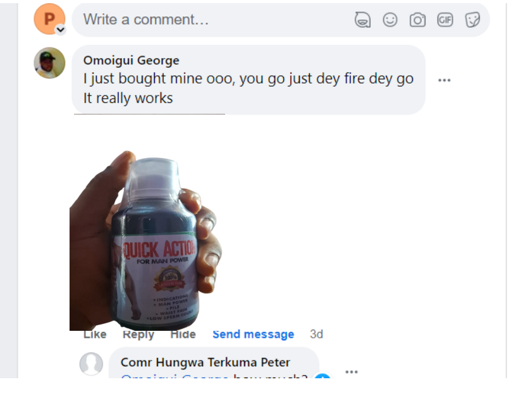Open the Omoigui George name link
The width and height of the screenshot is (526, 420).
[131, 61]
